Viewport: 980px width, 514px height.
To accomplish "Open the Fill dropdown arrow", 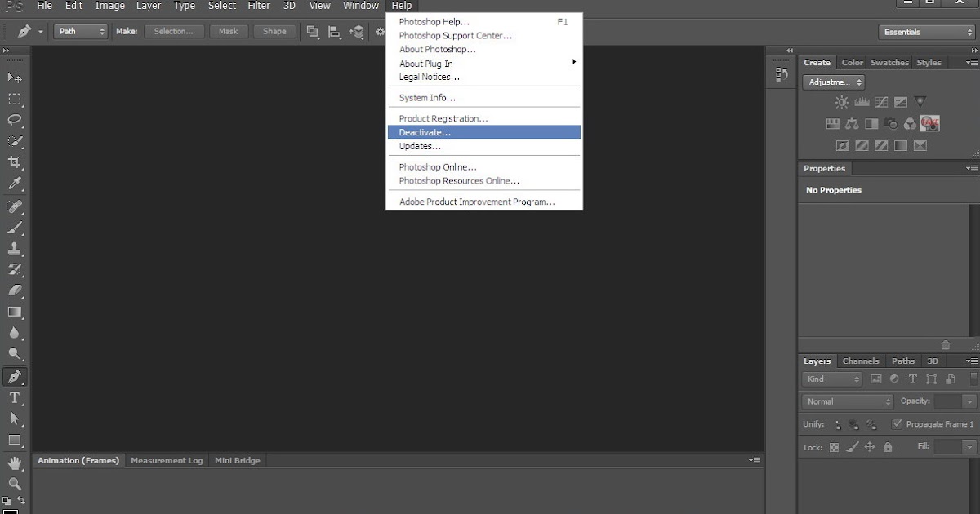I will click(x=969, y=447).
